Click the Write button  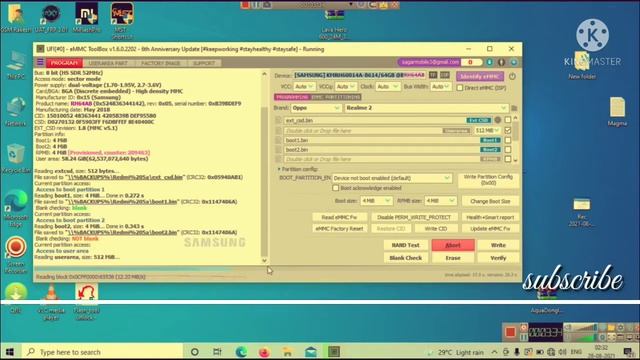click(x=498, y=245)
